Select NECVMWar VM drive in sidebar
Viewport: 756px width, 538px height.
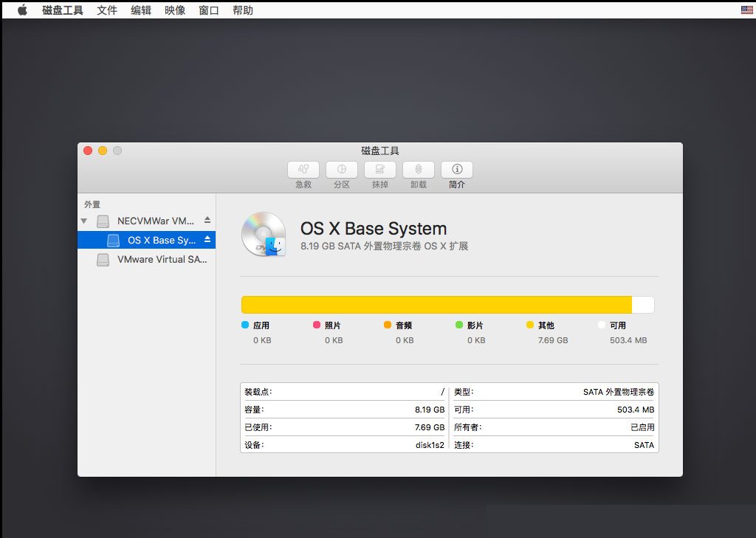coord(147,221)
